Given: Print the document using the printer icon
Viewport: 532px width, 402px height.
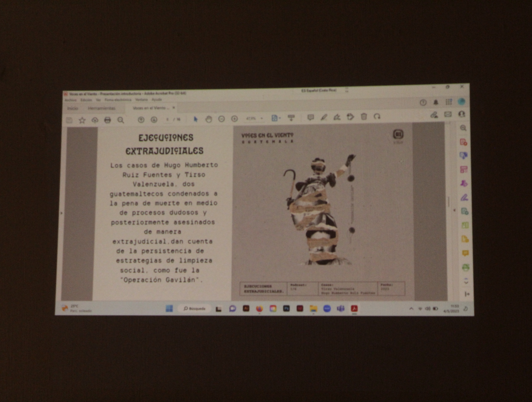Looking at the screenshot, I should pos(108,120).
